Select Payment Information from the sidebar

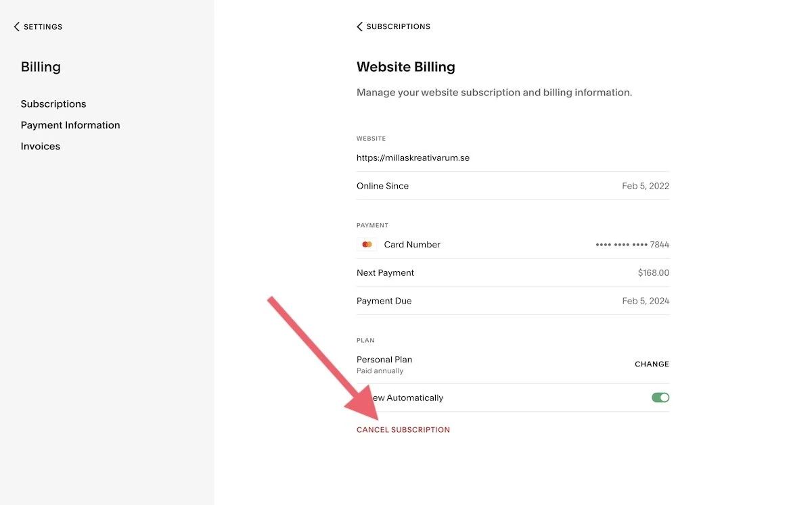tap(70, 124)
